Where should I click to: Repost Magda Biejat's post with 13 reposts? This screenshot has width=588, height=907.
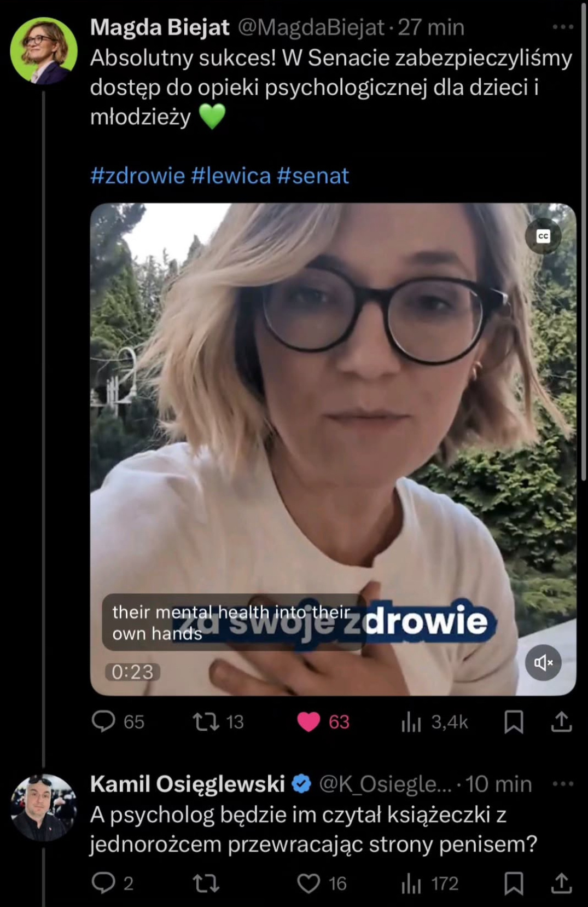[206, 721]
